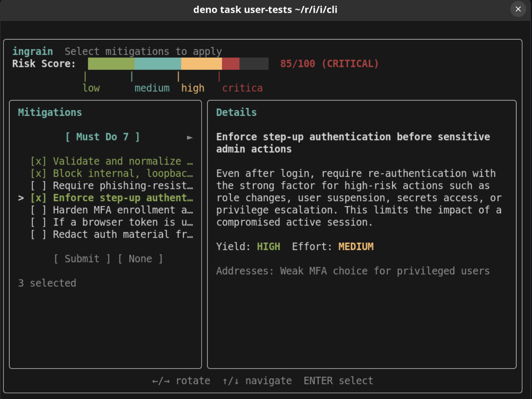This screenshot has height=399, width=532.
Task: Select the Must Do 7 category tab
Action: (x=103, y=137)
